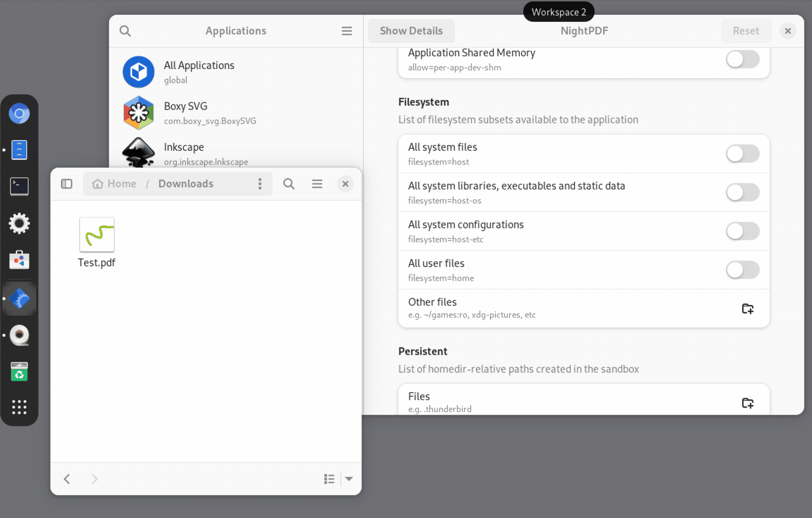Select All Applications global entry
812x518 pixels.
[x=236, y=72]
